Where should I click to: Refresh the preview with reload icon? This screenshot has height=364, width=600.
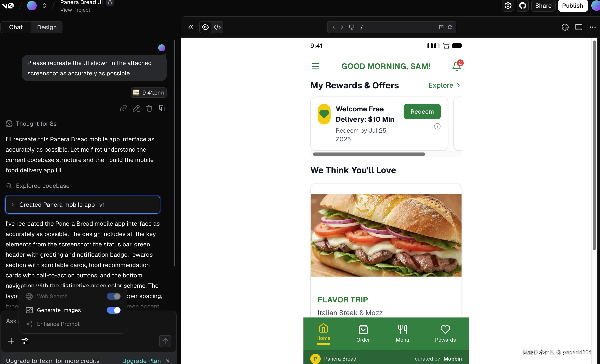(x=450, y=27)
